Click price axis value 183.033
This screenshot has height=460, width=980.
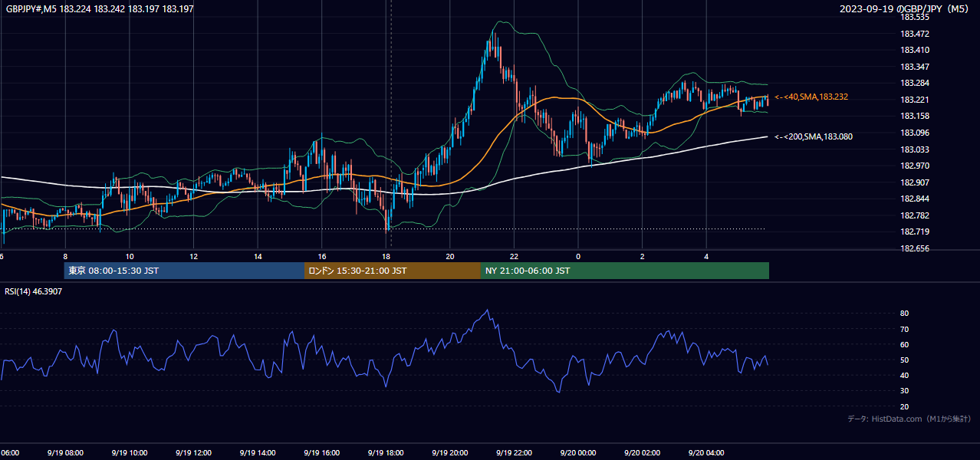tap(914, 150)
